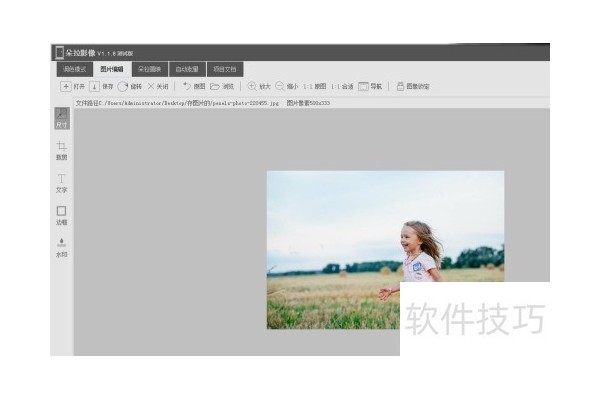Close the current image via 关闭
The height and width of the screenshot is (400, 600).
tap(158, 87)
